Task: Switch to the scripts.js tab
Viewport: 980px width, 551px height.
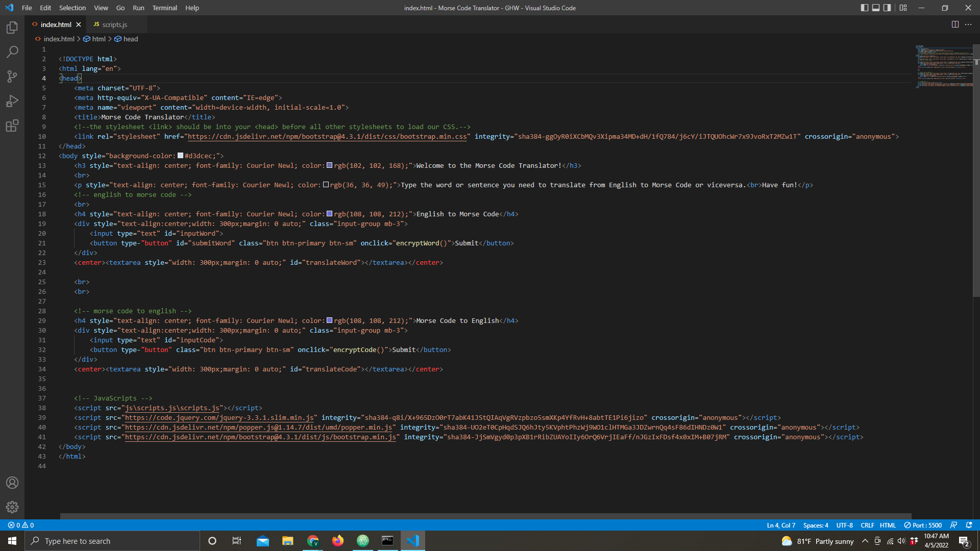Action: point(115,24)
